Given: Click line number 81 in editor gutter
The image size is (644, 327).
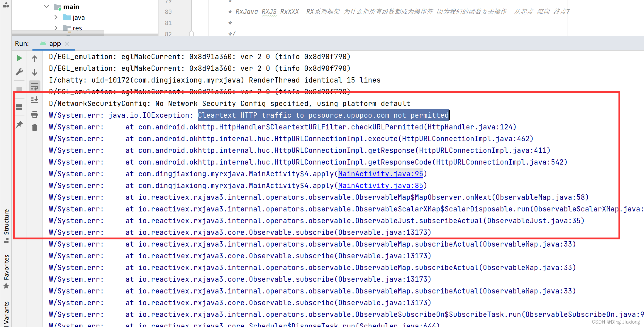Looking at the screenshot, I should pyautogui.click(x=168, y=23).
